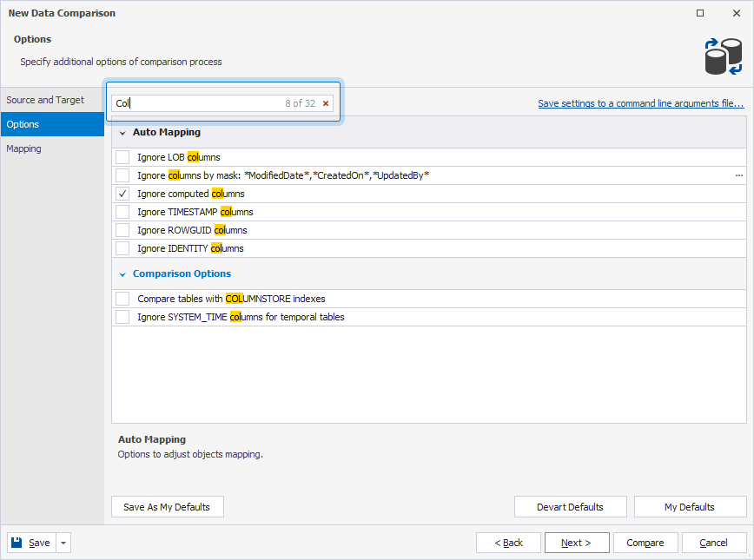Click inside the search input field
This screenshot has height=560, width=754.
200,102
